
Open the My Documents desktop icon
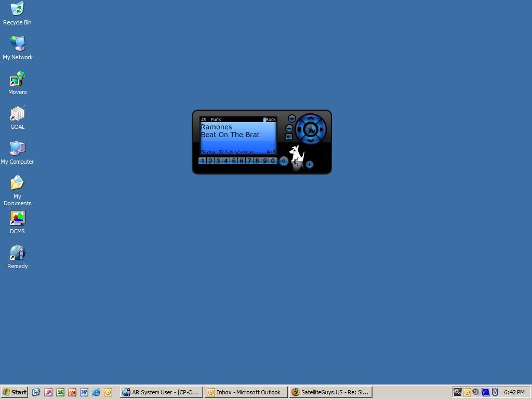(17, 191)
